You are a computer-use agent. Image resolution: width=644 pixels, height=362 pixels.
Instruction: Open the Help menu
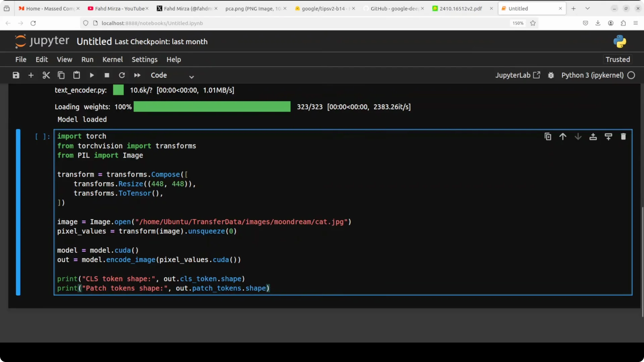(x=174, y=59)
